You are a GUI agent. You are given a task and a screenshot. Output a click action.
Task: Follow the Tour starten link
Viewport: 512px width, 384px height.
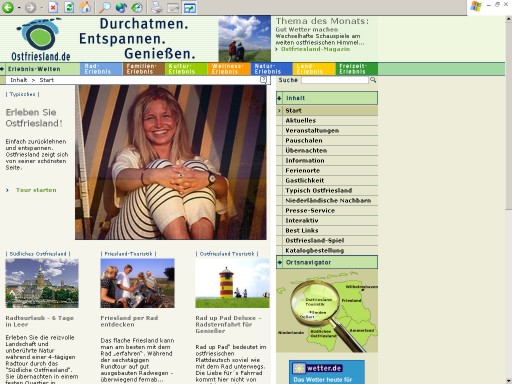click(36, 190)
